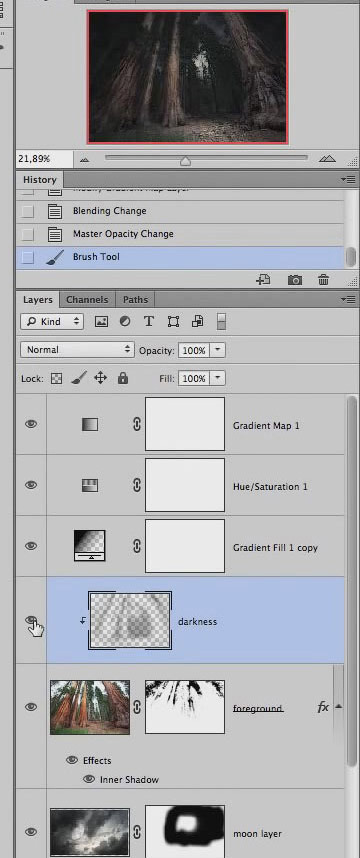The image size is (360, 858).
Task: Switch to the Paths tab
Action: 135,299
